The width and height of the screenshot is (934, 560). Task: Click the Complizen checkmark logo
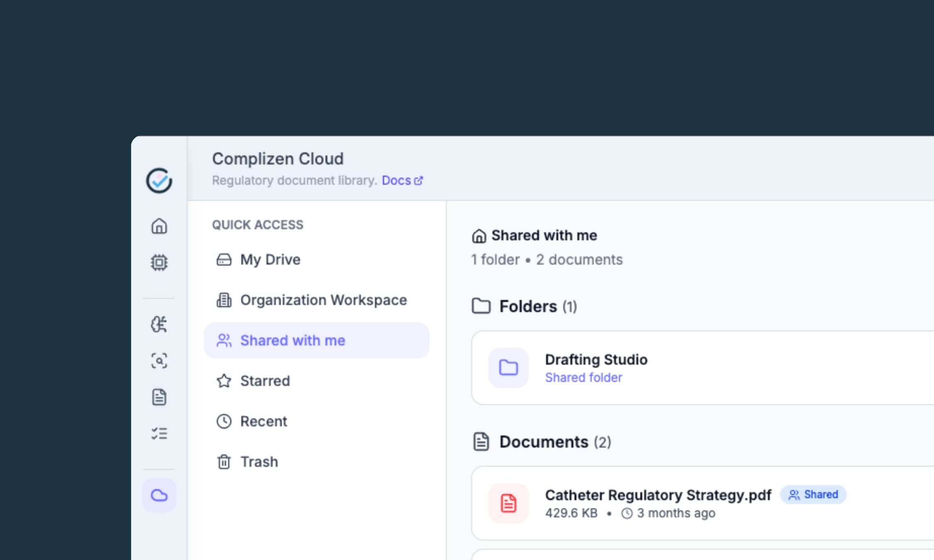tap(159, 180)
